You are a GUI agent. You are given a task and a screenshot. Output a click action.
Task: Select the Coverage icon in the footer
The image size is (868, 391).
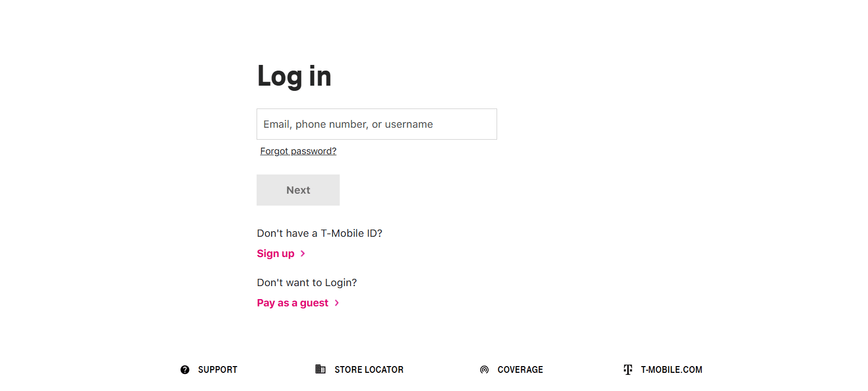click(484, 369)
